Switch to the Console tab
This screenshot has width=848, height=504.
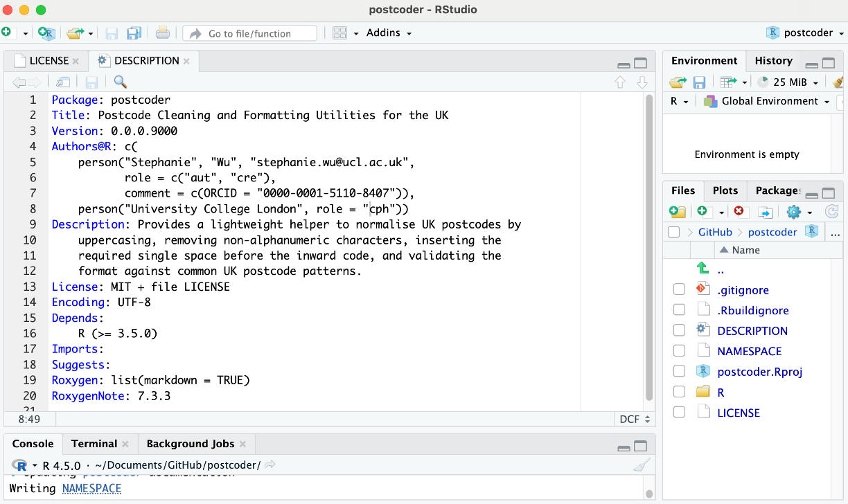coord(33,444)
